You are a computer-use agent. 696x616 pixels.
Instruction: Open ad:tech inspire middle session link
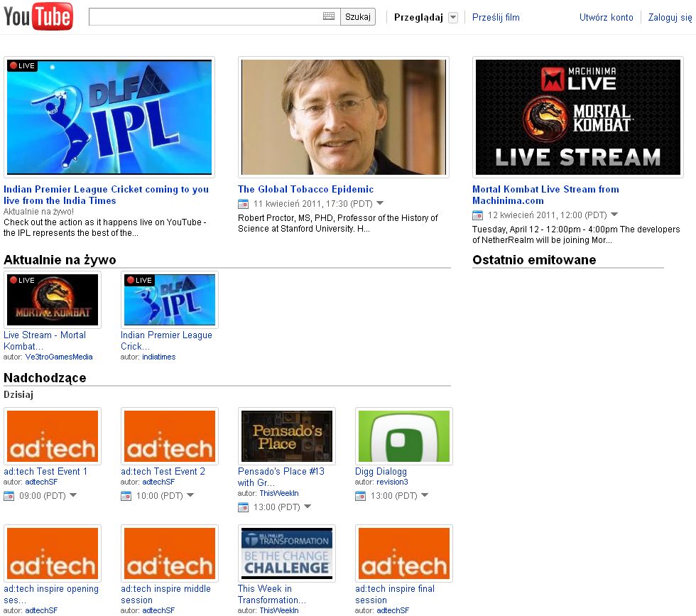165,594
